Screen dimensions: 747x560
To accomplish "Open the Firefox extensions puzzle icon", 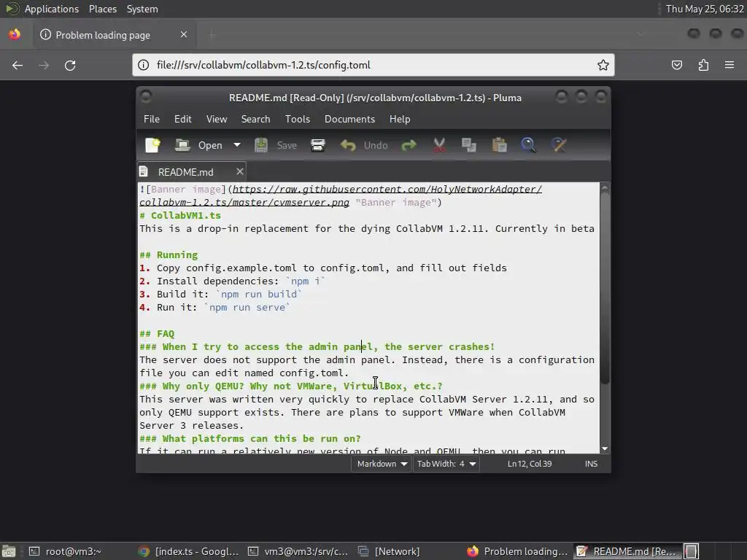I will [x=703, y=65].
